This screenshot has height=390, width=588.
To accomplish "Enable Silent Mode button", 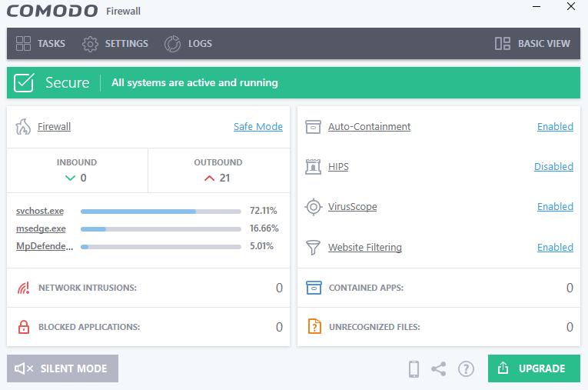I will [x=62, y=368].
